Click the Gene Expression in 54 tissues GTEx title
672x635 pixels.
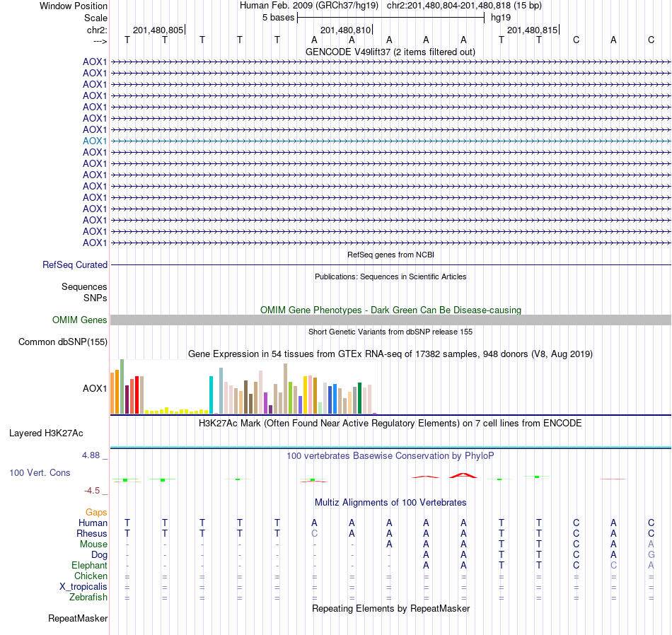click(x=390, y=354)
